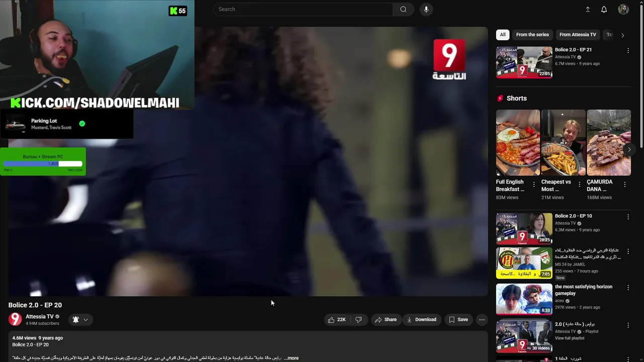Click Attessia TV channel avatar
Screen dimensions: 644x362
15,319
